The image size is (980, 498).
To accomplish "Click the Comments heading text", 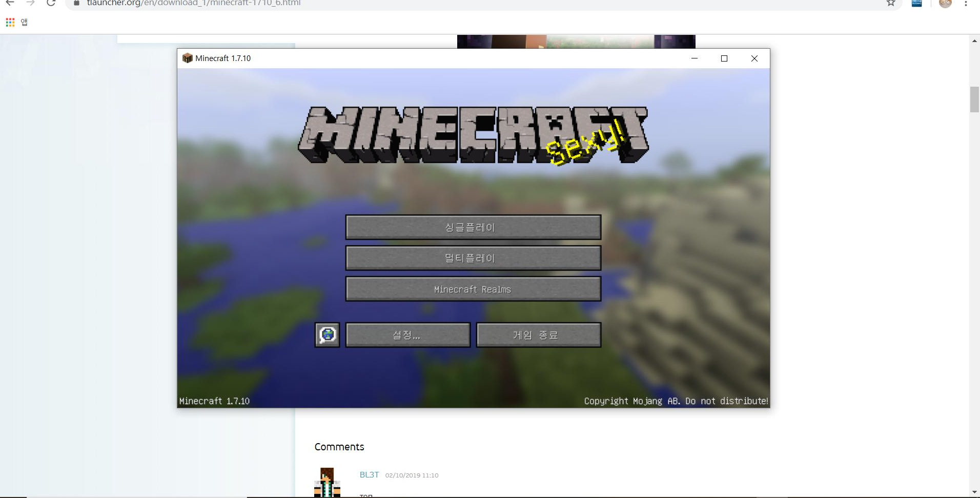I will pos(339,447).
